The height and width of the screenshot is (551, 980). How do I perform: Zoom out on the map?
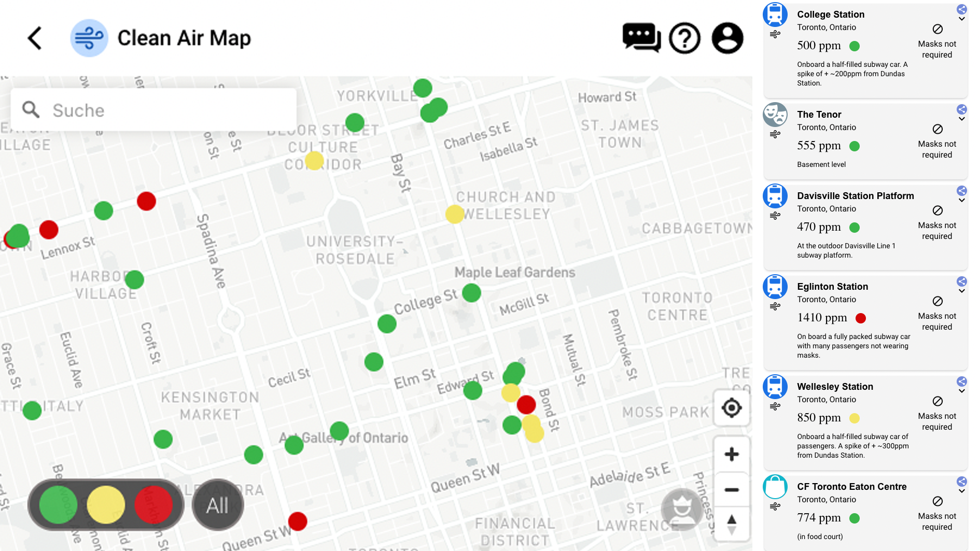731,490
